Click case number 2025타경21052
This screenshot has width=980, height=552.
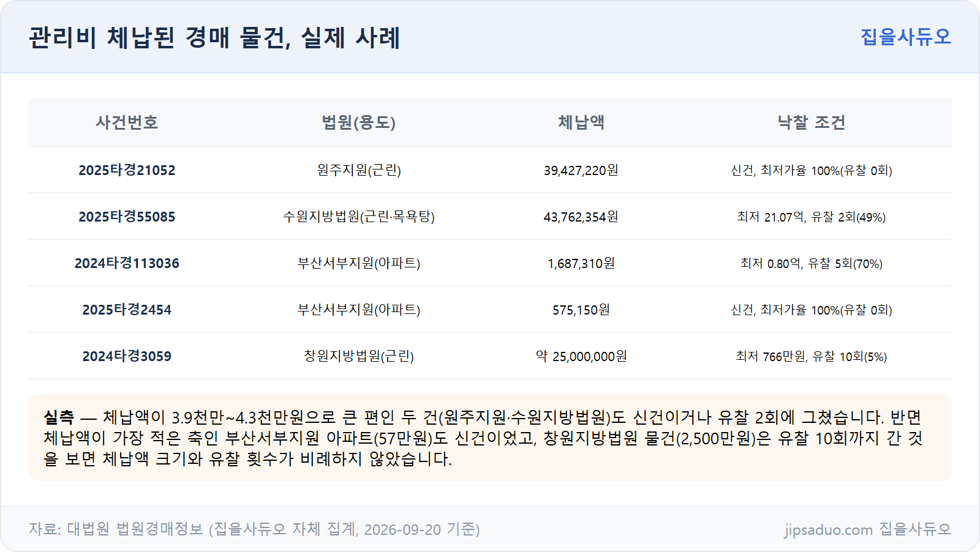pos(127,170)
